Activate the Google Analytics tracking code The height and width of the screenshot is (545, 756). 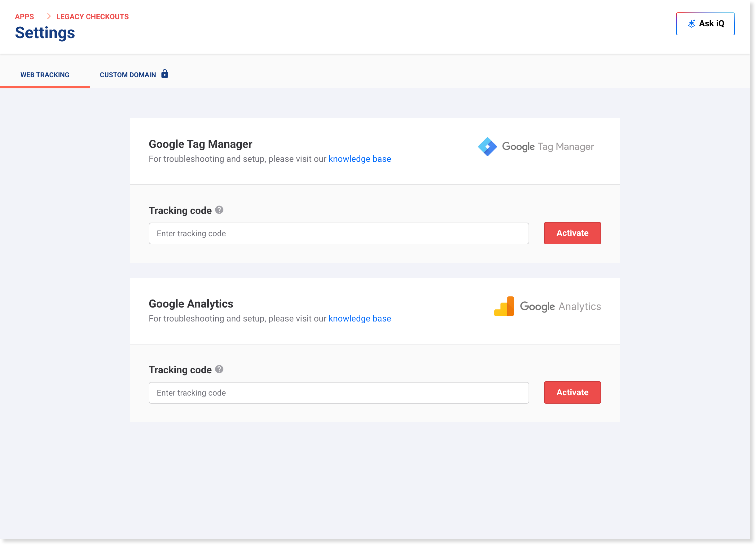572,392
